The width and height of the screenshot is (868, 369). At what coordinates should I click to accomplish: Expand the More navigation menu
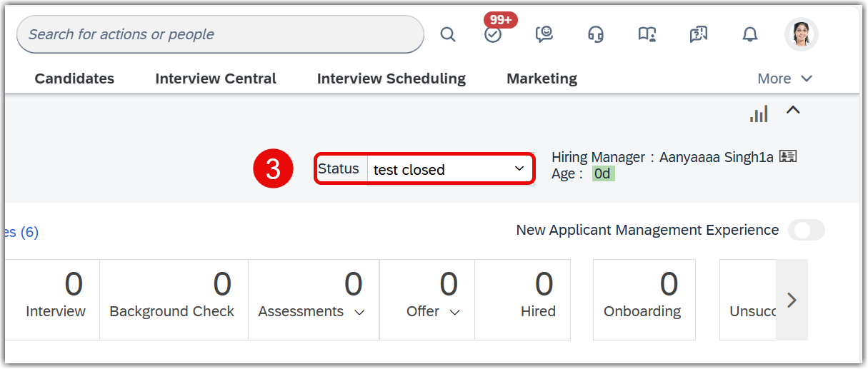pos(785,79)
